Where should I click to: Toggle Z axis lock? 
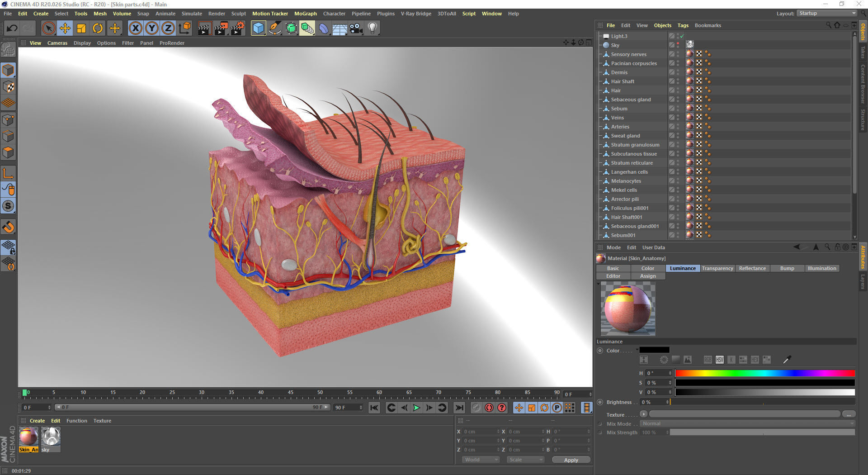(168, 28)
